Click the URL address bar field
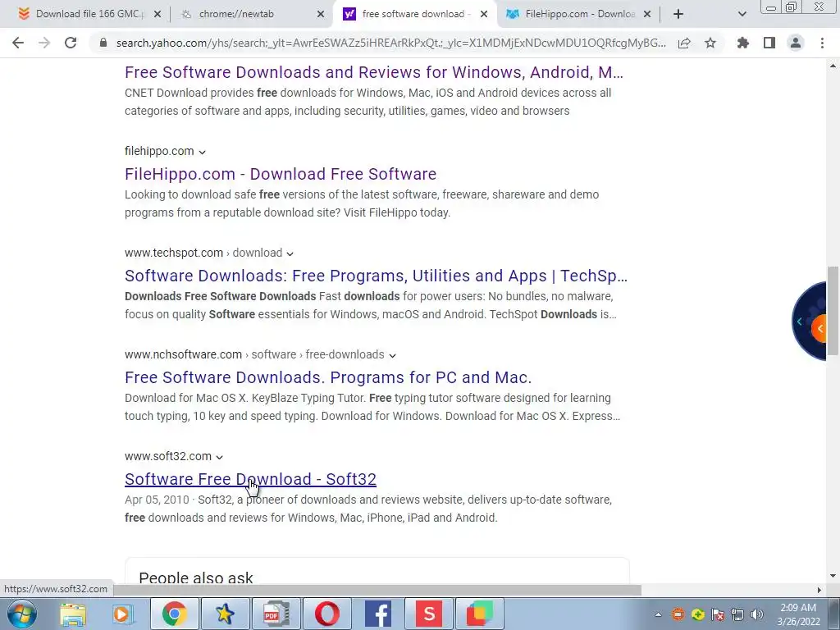 click(x=391, y=43)
